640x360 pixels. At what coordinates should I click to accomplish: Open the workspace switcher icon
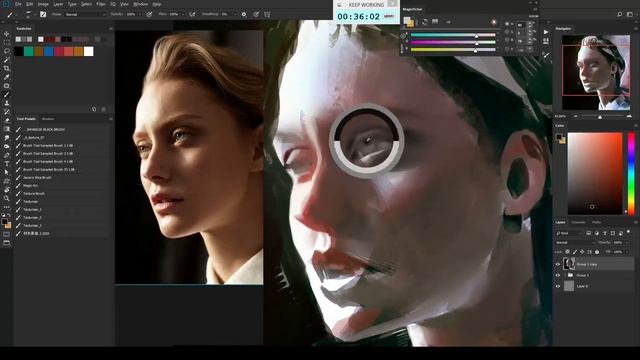[x=630, y=14]
